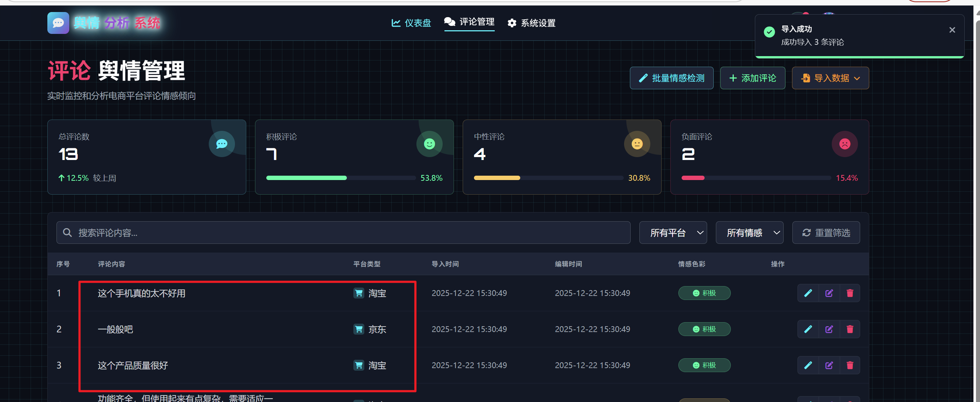Image resolution: width=980 pixels, height=402 pixels.
Task: Click trash icon in row 1
Action: (x=850, y=293)
